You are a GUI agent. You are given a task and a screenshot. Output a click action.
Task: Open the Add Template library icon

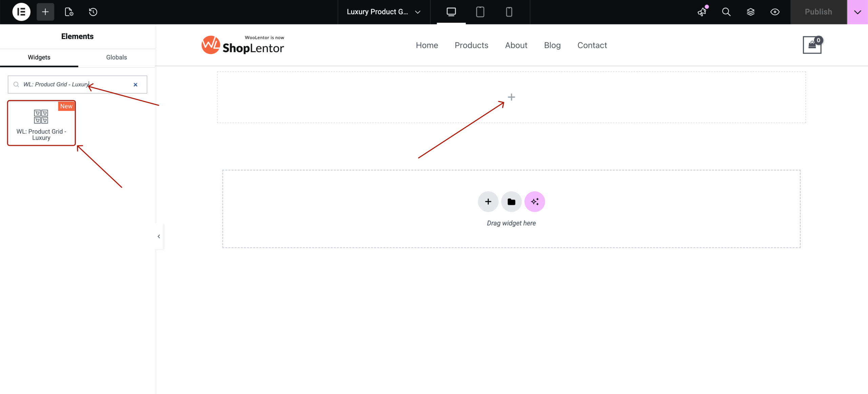point(69,12)
